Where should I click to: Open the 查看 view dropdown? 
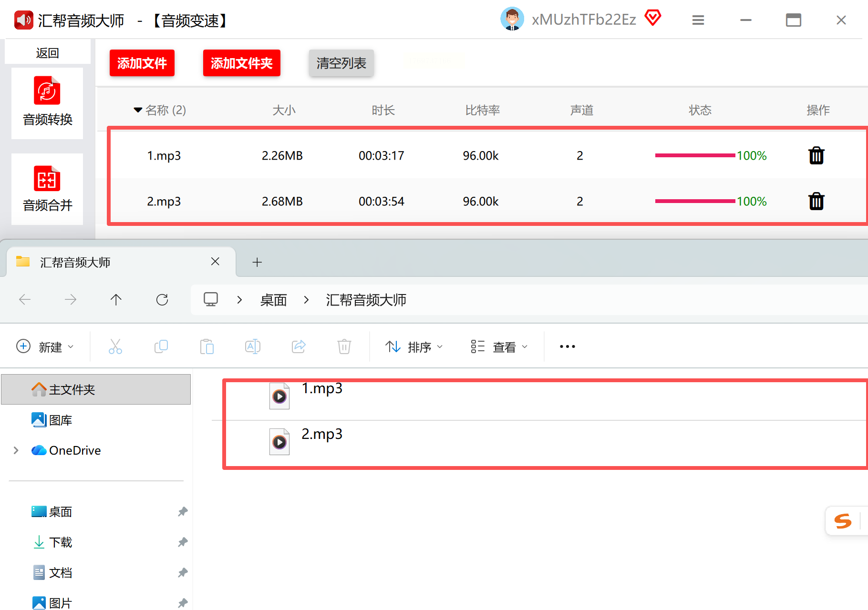pos(499,346)
